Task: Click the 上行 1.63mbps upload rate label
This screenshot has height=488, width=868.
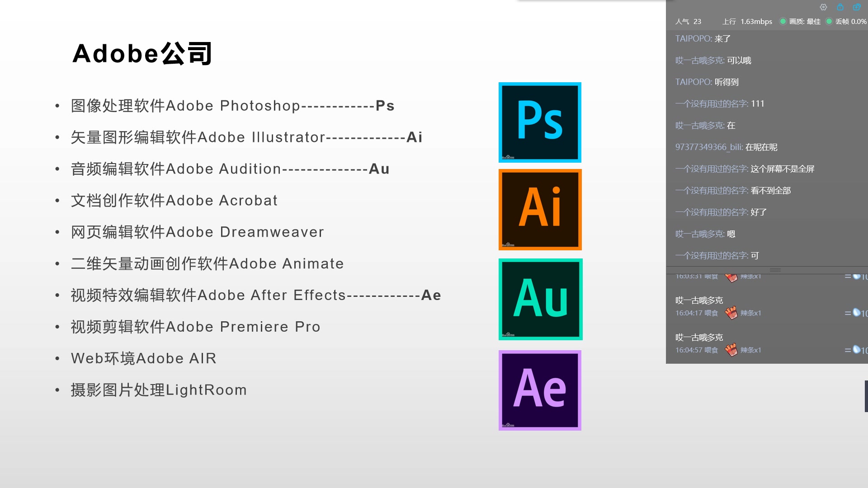Action: pos(747,21)
